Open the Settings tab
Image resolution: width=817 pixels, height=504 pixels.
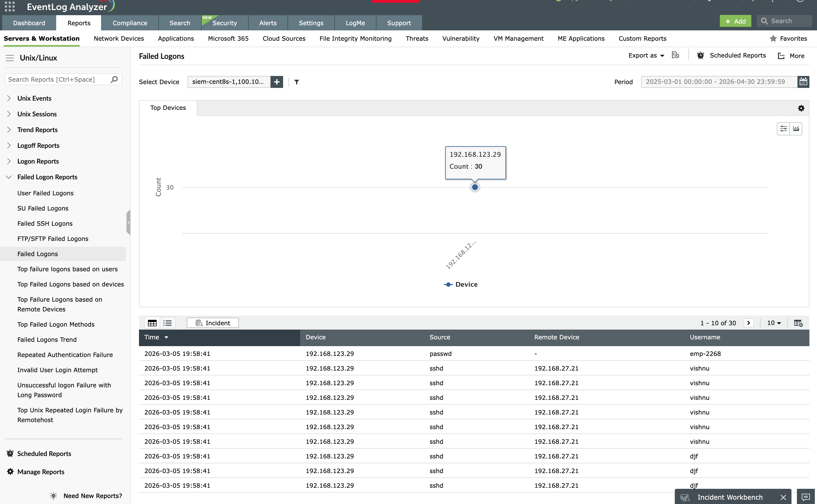point(311,23)
